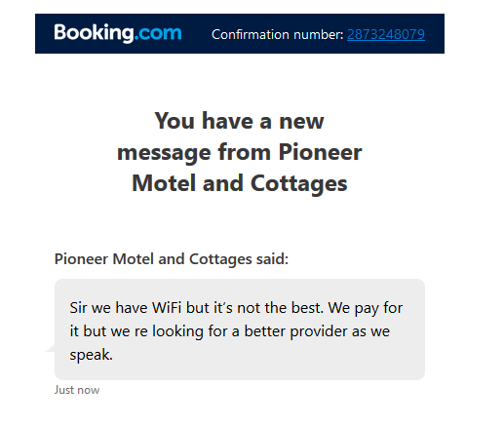
Task: Click 'Pioneer' in the main heading
Action: pyautogui.click(x=320, y=152)
